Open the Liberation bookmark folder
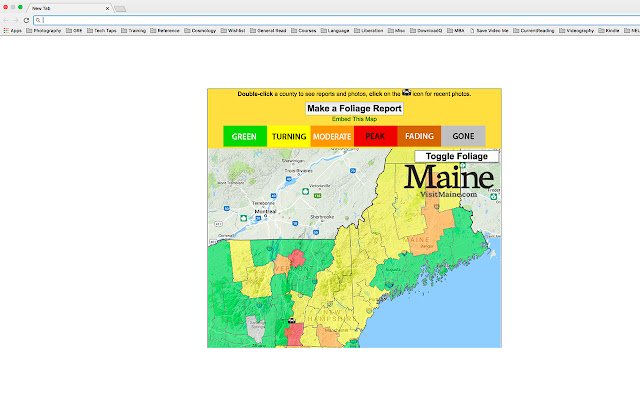Screen dimensions: 640x400 369,31
